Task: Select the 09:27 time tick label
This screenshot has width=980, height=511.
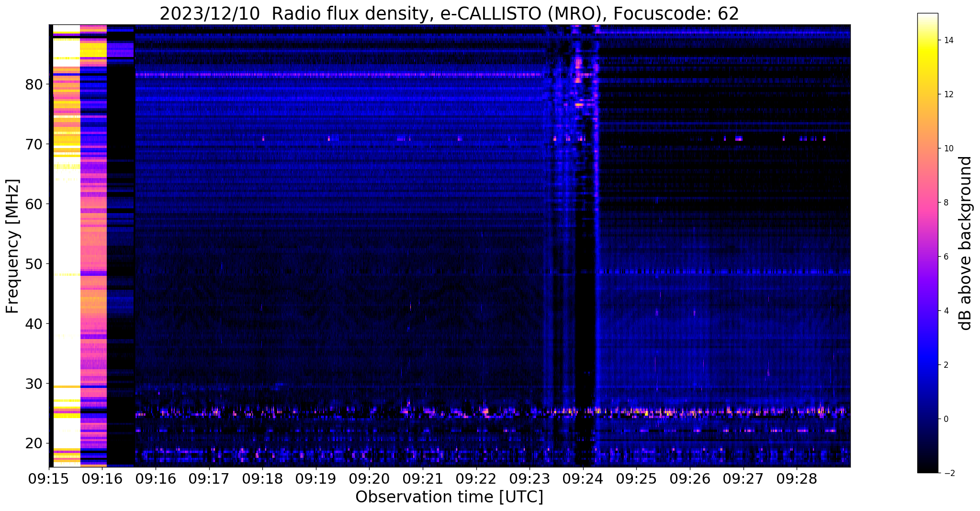Action: tap(743, 479)
